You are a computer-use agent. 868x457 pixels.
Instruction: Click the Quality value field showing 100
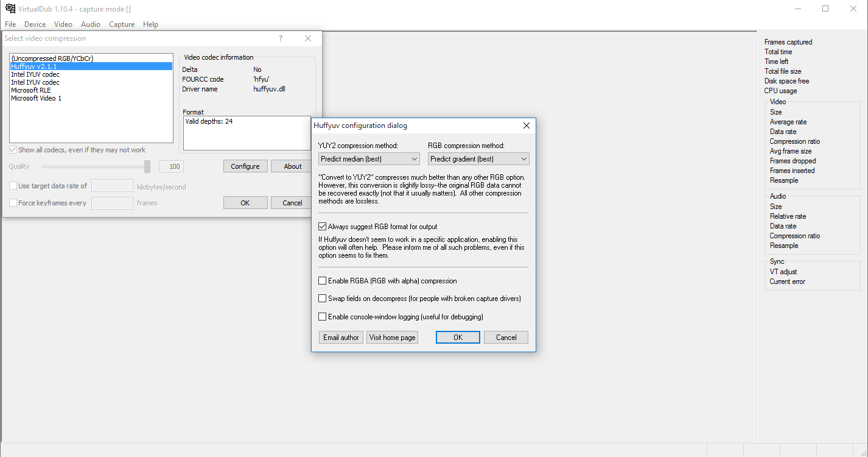point(171,166)
